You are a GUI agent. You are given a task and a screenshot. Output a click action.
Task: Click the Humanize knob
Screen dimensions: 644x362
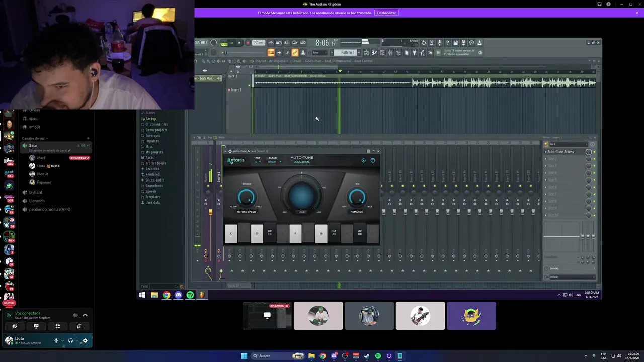tap(357, 198)
